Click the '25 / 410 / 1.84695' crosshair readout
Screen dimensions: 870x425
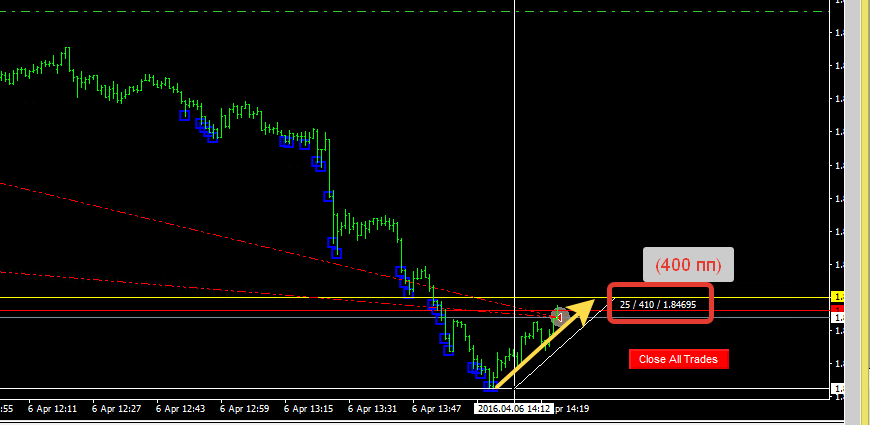coord(657,305)
